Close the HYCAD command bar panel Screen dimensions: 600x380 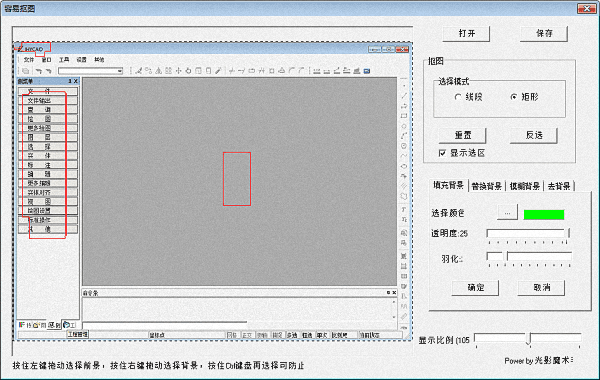click(x=394, y=293)
